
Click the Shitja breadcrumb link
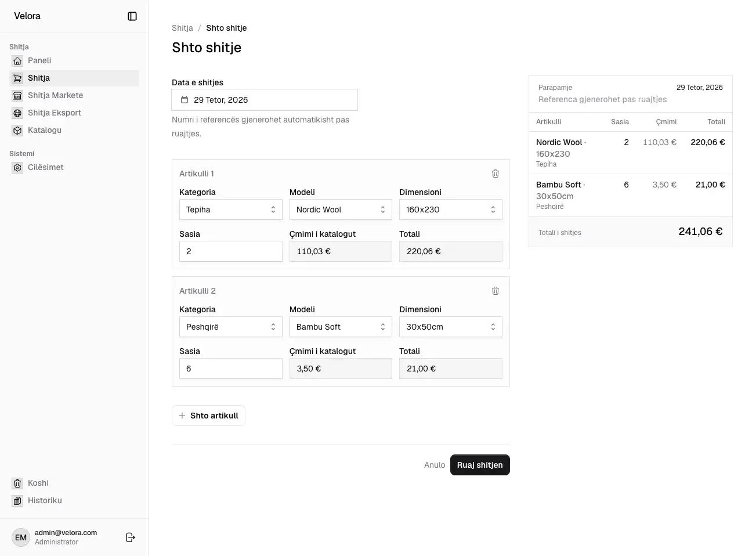click(x=182, y=28)
